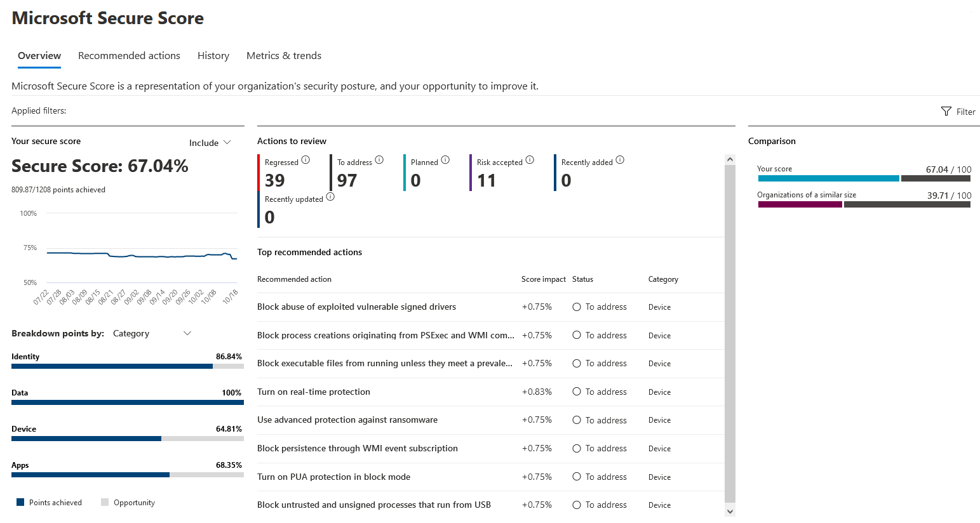Open Block persistence through WMI event subscription
980x523 pixels.
(x=358, y=448)
